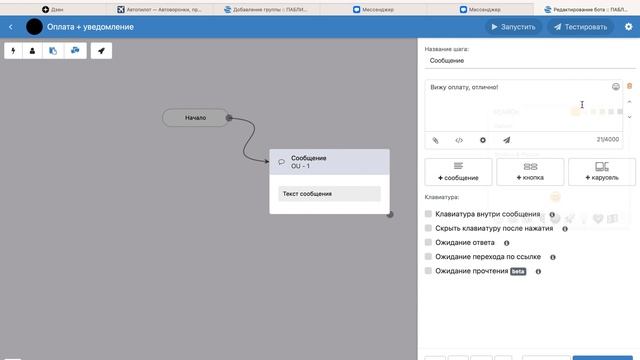Click the Название шага: label
This screenshot has width=640, height=360.
coord(447,49)
